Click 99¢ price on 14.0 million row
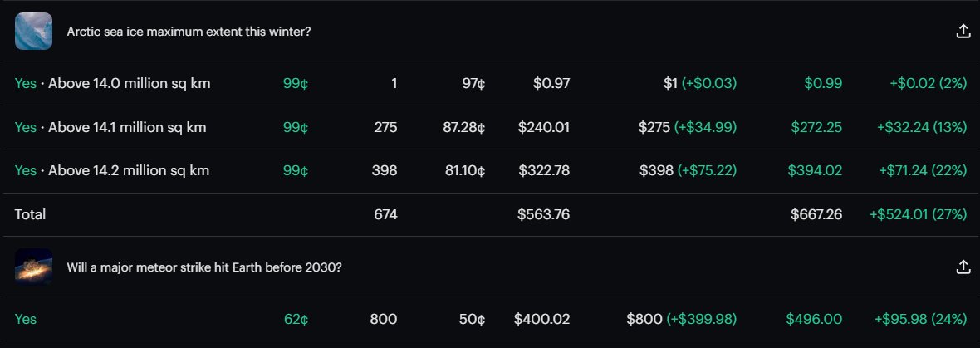Viewport: 980px width, 348px height. tap(296, 83)
